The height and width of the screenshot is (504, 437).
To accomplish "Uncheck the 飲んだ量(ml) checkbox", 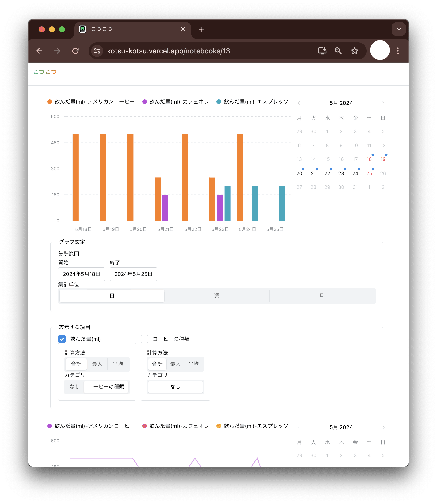I will pos(62,339).
